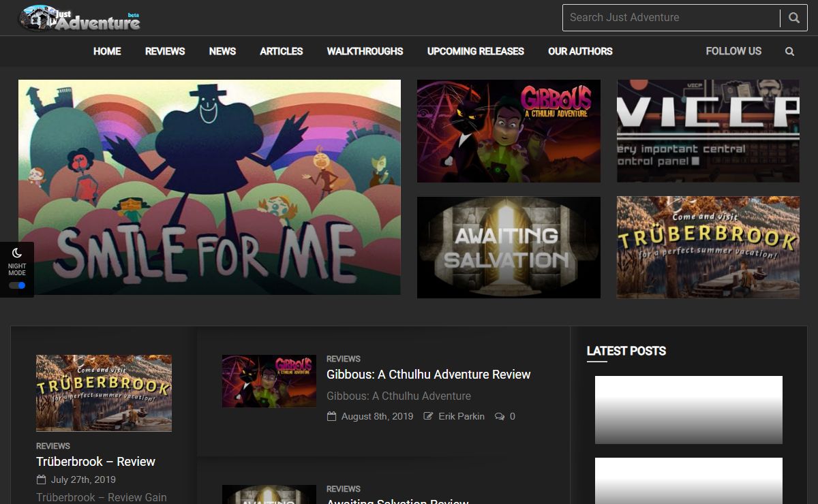818x504 pixels.
Task: Open the Awaiting Salvation featured tile
Action: click(x=509, y=247)
